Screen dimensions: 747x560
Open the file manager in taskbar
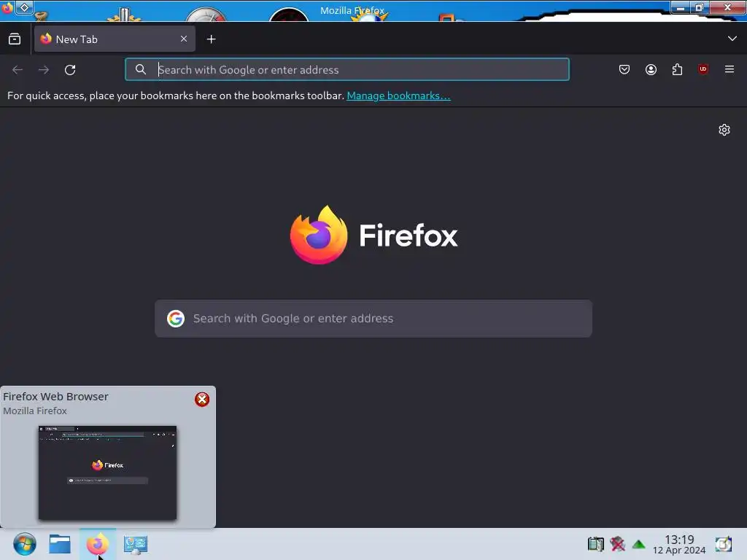60,544
